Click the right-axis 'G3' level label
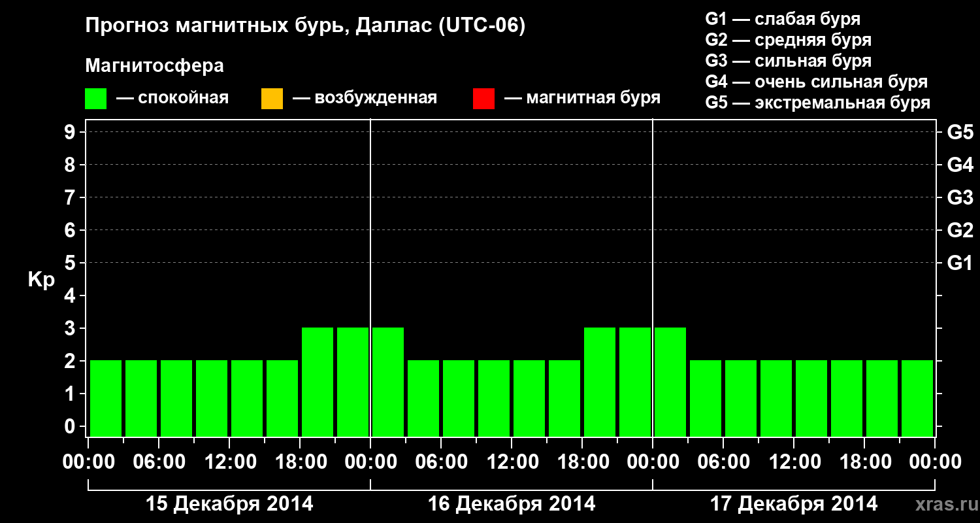The height and width of the screenshot is (523, 980). point(960,197)
